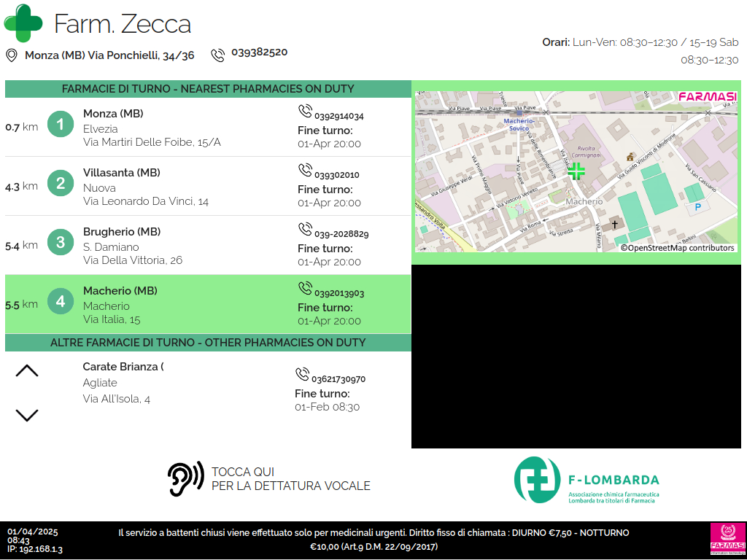Tap 'TOCCA QUI PER LA DETTATURA VOCALE' text

pos(290,479)
